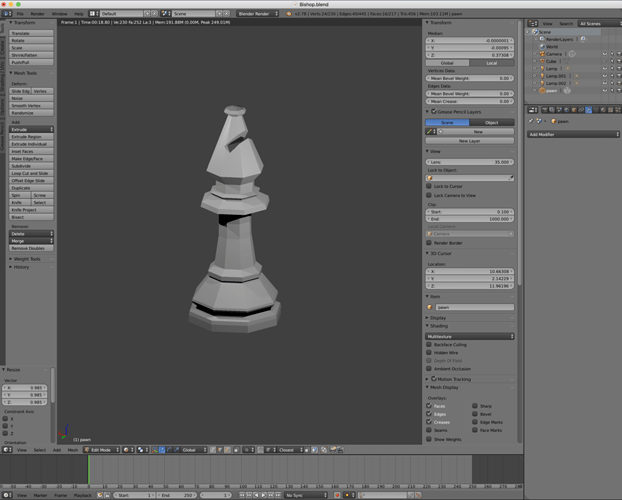
Task: Open the Mesh menu in viewport header
Action: click(73, 450)
